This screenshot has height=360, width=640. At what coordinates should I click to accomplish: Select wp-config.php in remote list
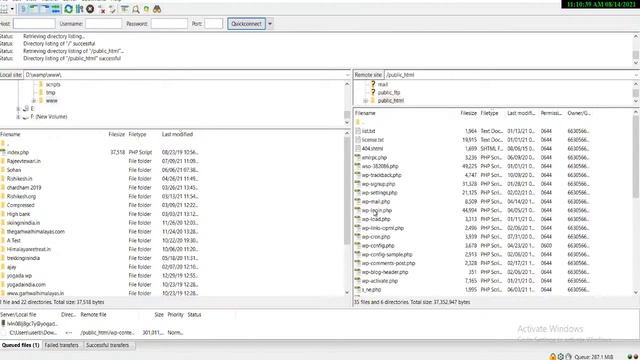coord(378,246)
